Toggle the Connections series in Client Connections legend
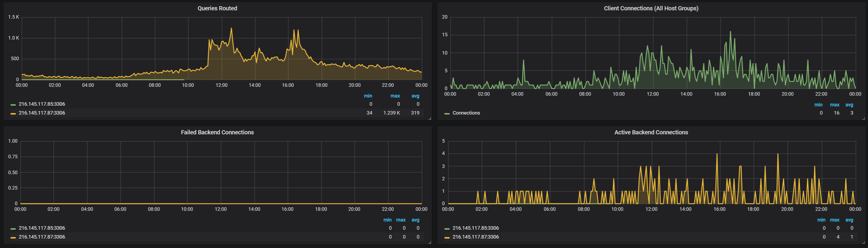 466,113
